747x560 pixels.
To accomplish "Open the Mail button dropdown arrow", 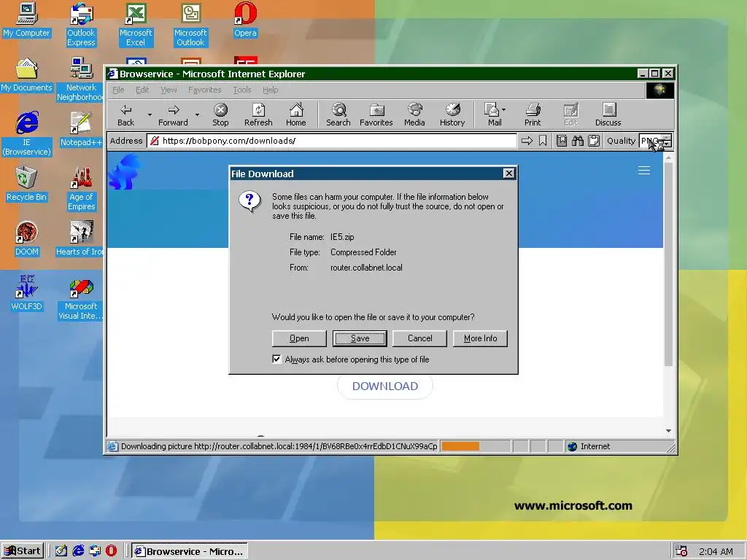I will pyautogui.click(x=504, y=110).
